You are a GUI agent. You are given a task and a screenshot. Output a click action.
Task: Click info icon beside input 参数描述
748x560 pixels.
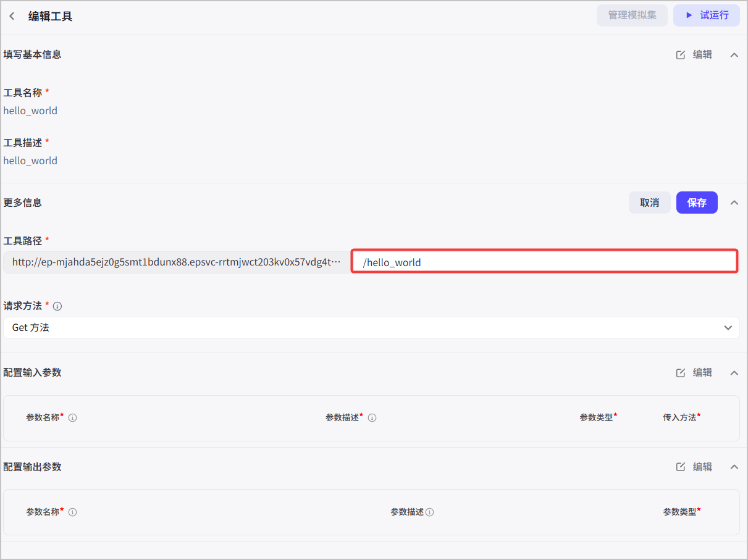point(372,418)
